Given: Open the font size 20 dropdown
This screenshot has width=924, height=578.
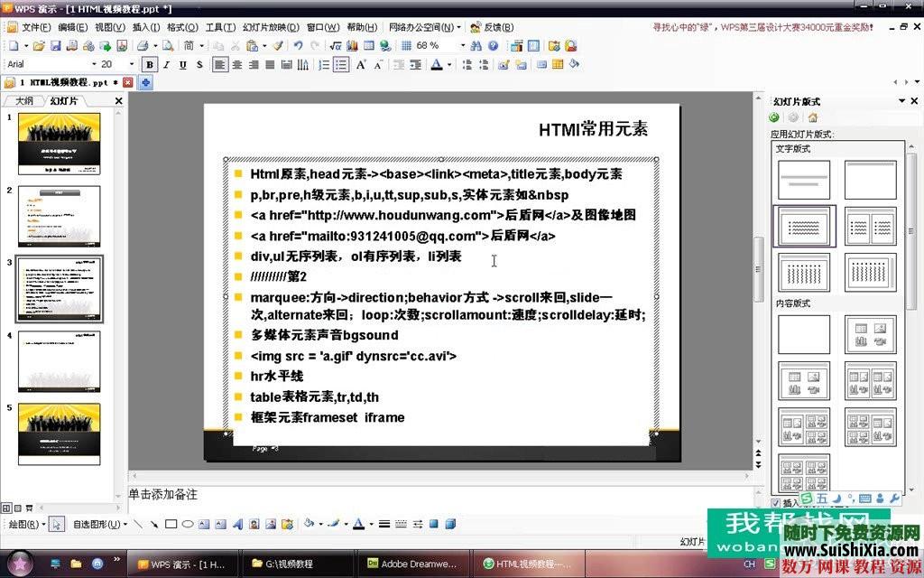Looking at the screenshot, I should pyautogui.click(x=131, y=64).
